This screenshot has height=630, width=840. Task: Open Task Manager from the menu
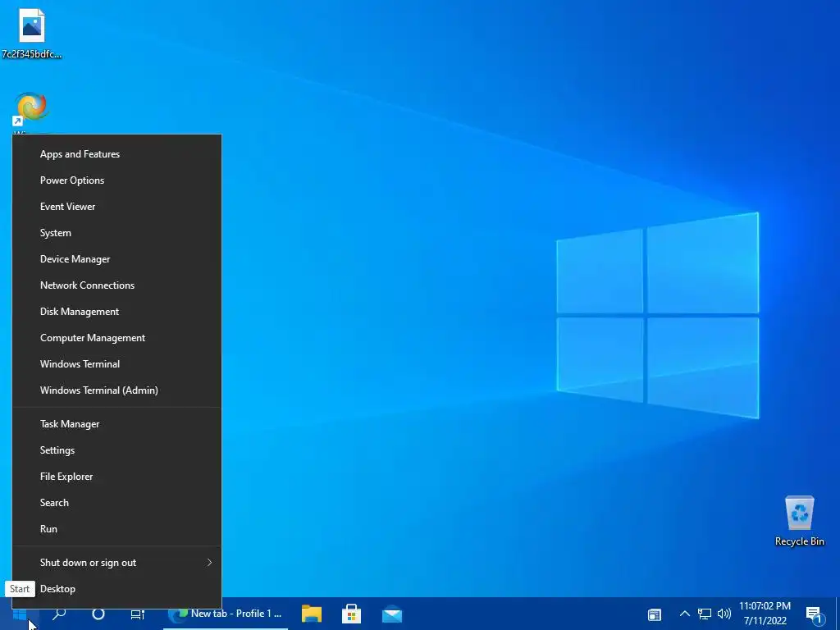tap(116, 424)
